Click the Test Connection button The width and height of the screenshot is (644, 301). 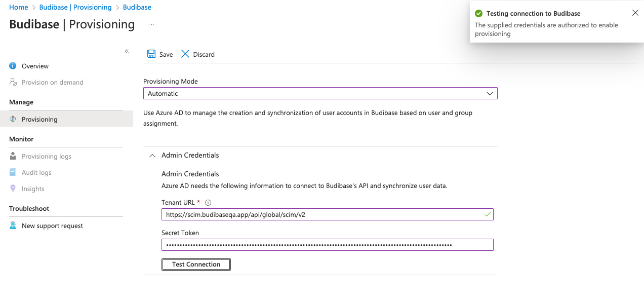[x=196, y=264]
